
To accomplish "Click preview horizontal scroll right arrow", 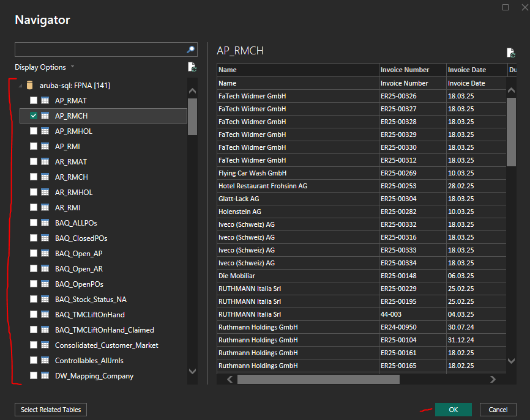I will coord(493,379).
